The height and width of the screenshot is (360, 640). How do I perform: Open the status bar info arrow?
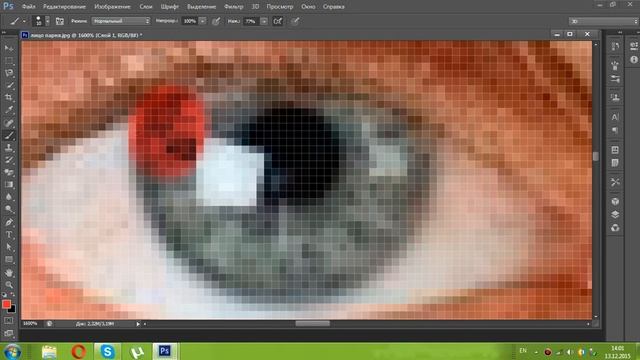138,324
